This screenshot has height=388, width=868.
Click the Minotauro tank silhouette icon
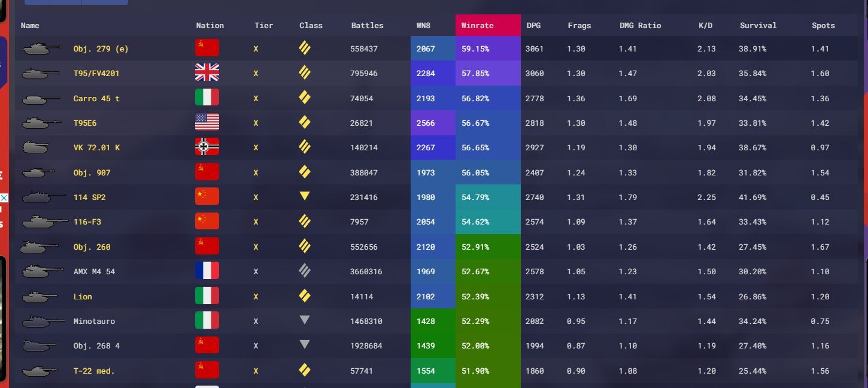pyautogui.click(x=43, y=321)
